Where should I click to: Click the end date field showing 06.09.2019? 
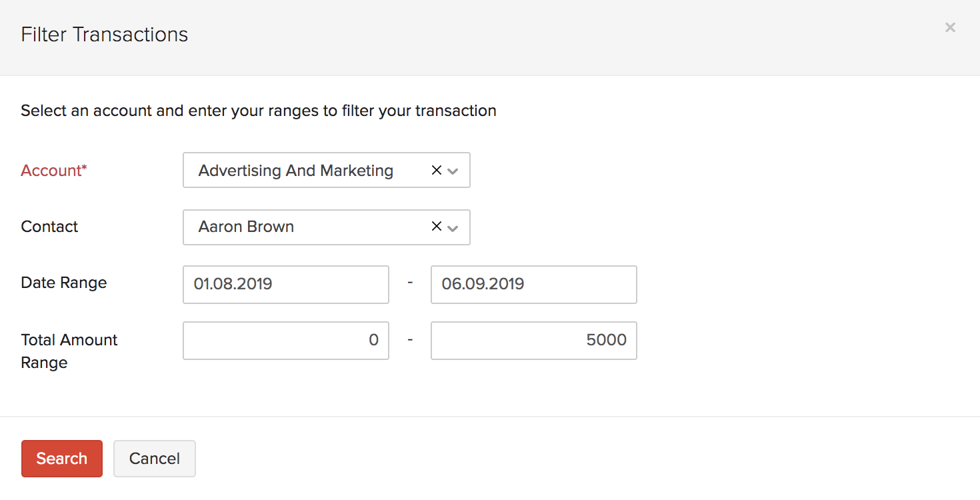[533, 284]
